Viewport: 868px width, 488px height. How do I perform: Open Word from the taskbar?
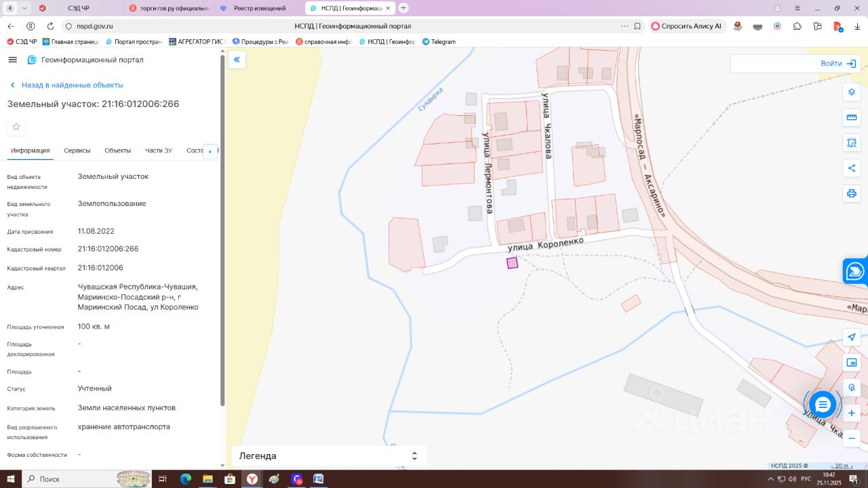click(x=319, y=479)
